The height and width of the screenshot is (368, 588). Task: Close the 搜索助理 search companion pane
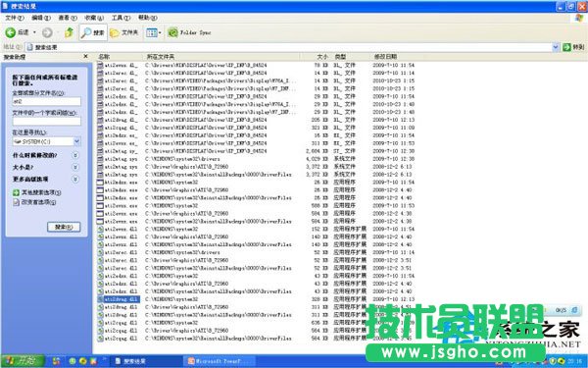85,56
